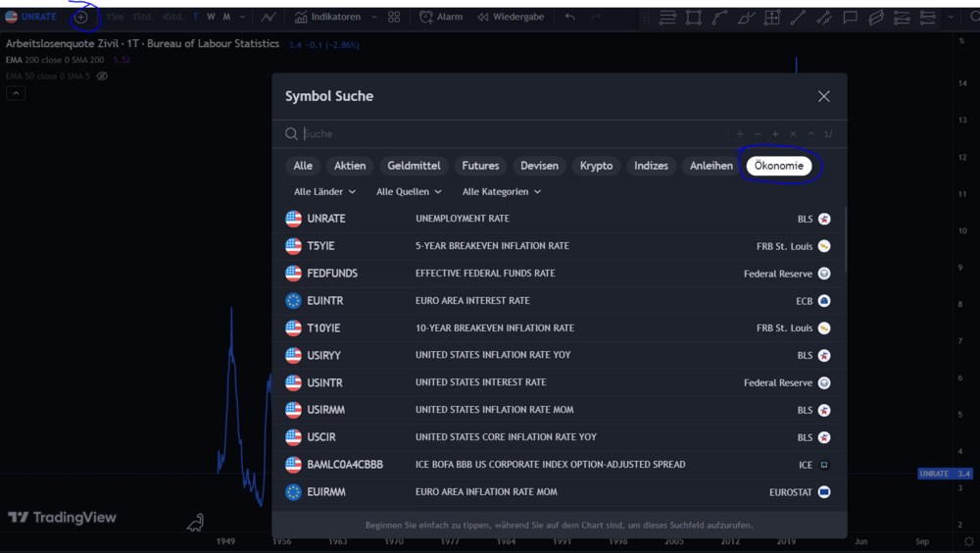
Task: Collapse the indicator legend with chevron
Action: click(x=16, y=93)
